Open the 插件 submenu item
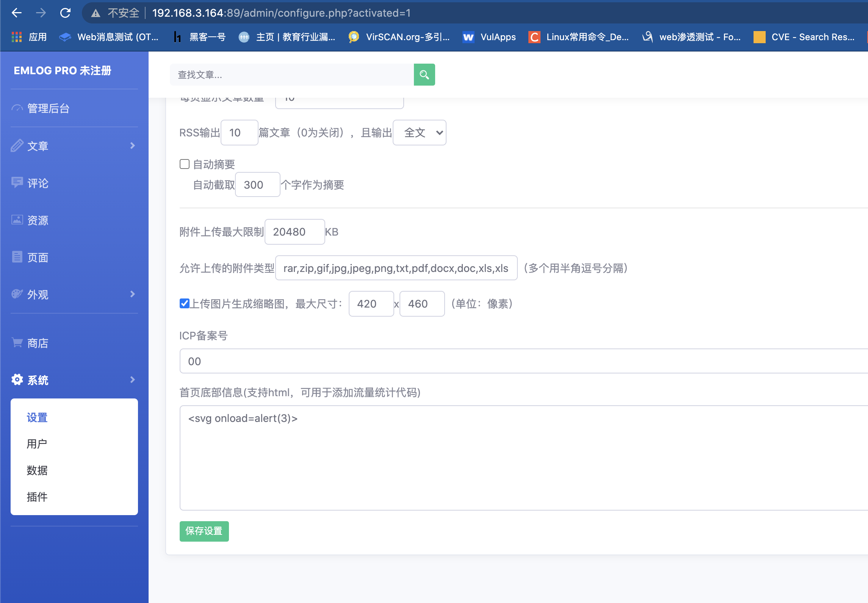This screenshot has height=603, width=868. (x=37, y=497)
